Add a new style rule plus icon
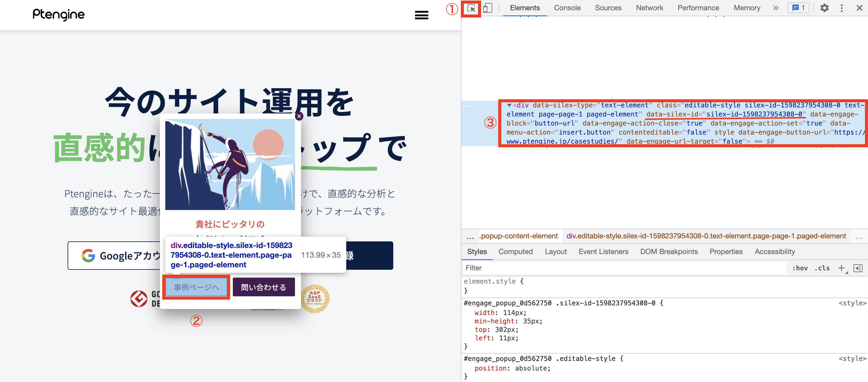This screenshot has height=382, width=868. (841, 268)
